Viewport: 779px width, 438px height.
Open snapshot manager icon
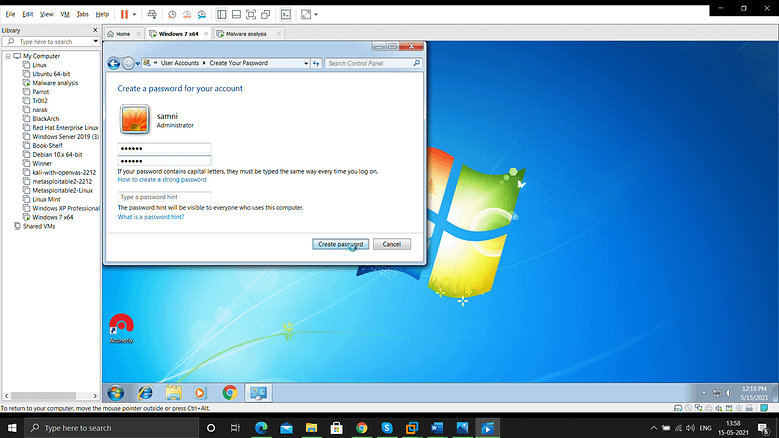(202, 14)
